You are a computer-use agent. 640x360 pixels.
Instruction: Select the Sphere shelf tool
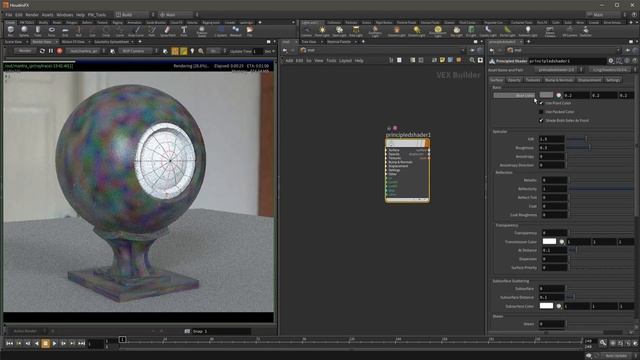click(x=24, y=31)
